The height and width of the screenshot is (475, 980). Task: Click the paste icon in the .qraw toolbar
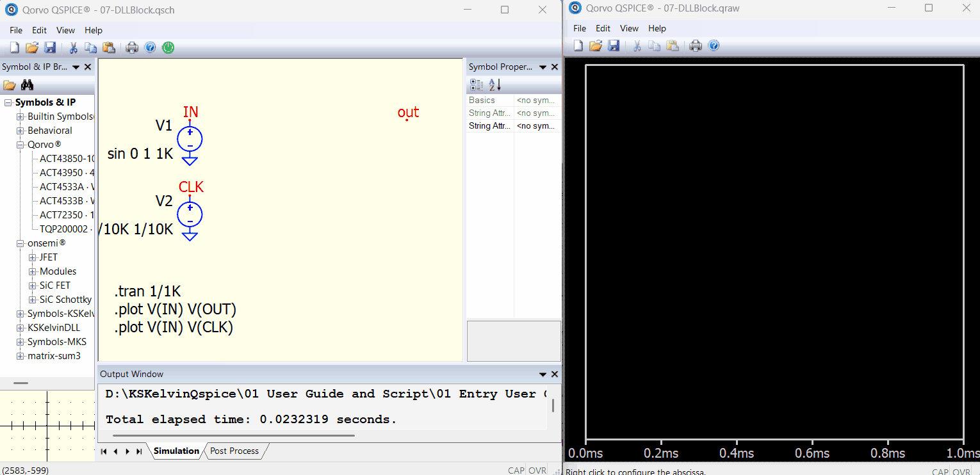tap(673, 45)
